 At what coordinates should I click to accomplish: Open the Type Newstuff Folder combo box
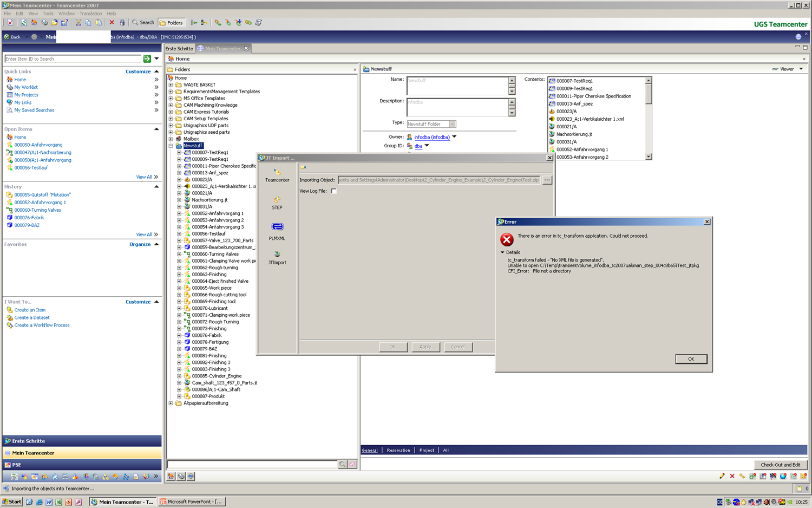point(453,124)
